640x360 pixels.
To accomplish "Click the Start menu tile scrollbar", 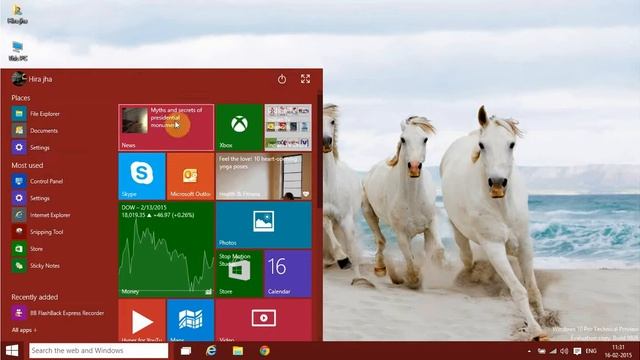I will pos(320,151).
